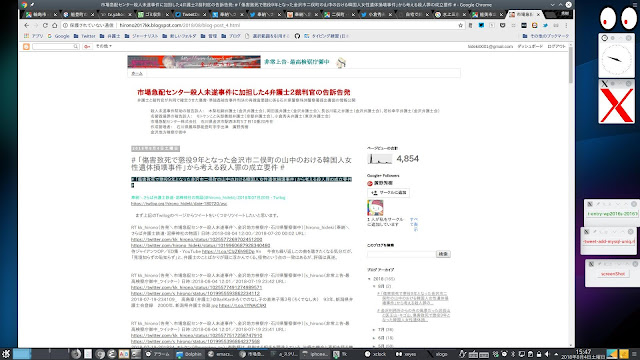Click the screenShot button in desktop widget
This screenshot has height=360, width=640.
(x=613, y=274)
